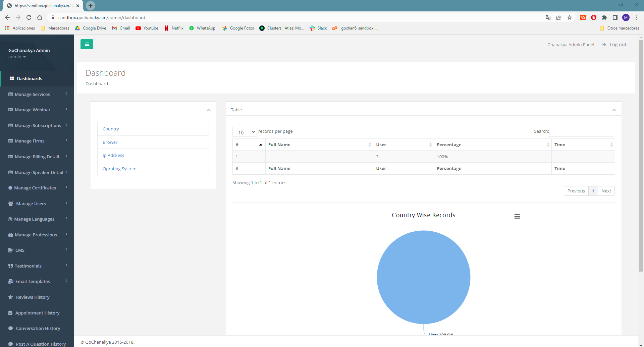Image resolution: width=644 pixels, height=347 pixels.
Task: Select the Oprating System filter link
Action: [119, 169]
